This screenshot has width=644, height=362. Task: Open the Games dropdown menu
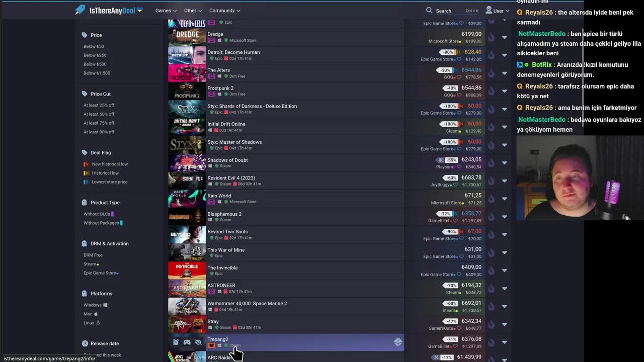166,11
